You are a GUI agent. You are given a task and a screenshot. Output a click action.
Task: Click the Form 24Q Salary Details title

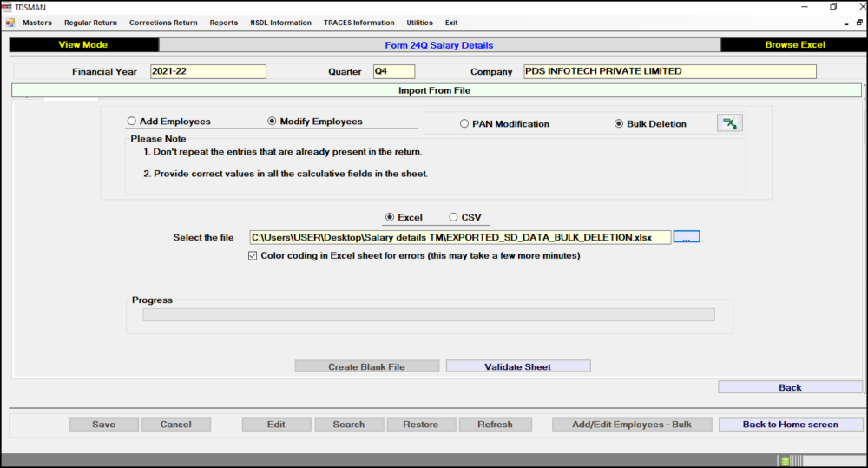[x=439, y=45]
